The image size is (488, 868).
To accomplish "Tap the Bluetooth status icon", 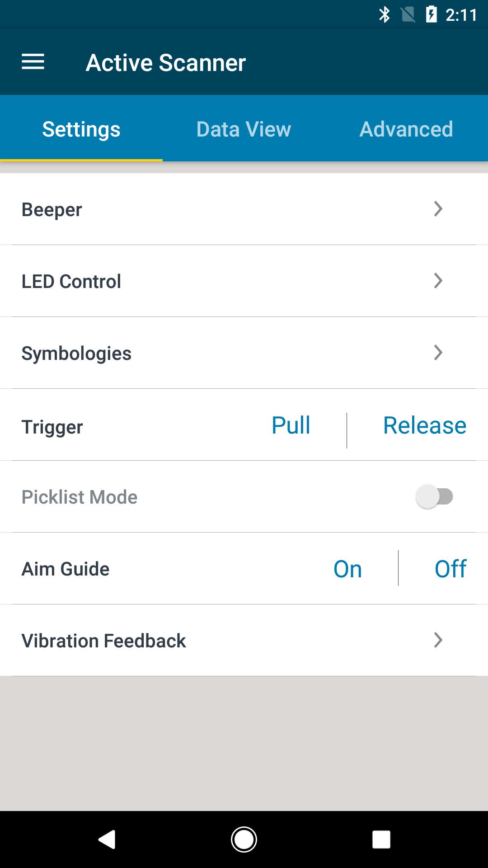I will coord(385,15).
